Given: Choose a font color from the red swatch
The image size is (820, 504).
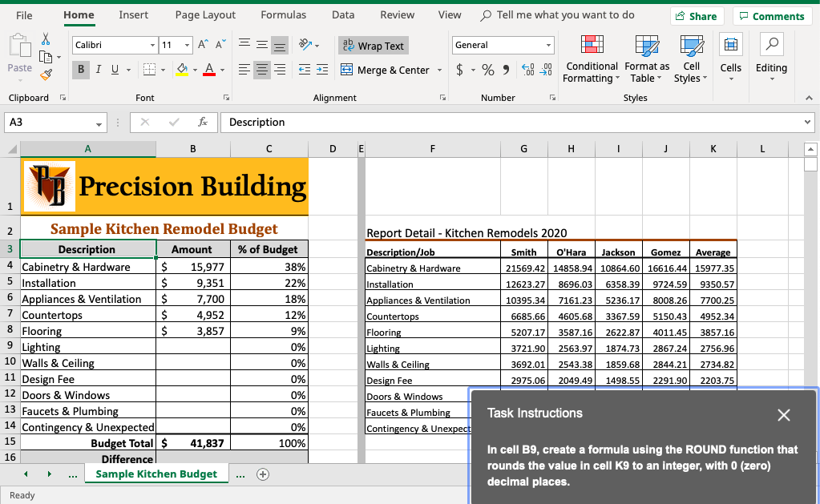Looking at the screenshot, I should (208, 70).
